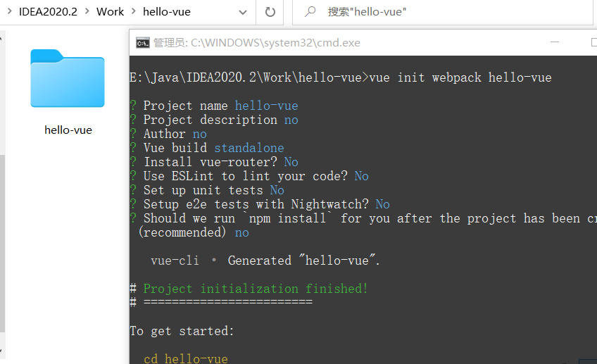Click the hello-vue folder name label

(x=68, y=130)
